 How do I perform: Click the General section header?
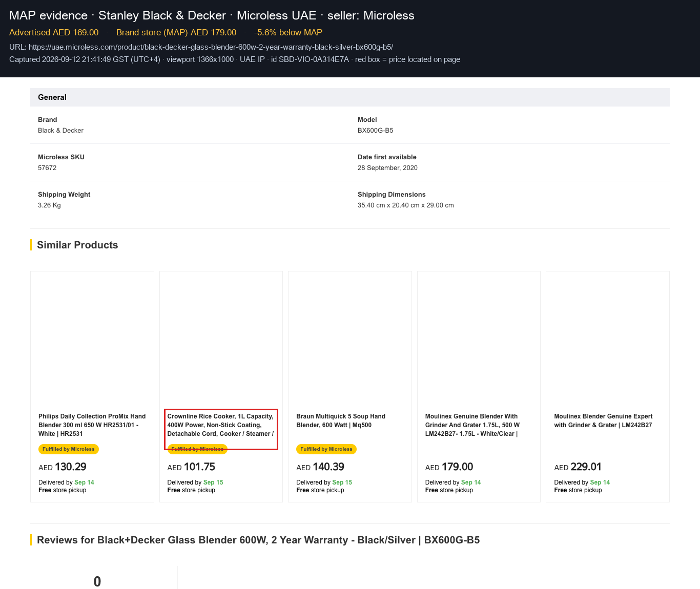click(350, 97)
